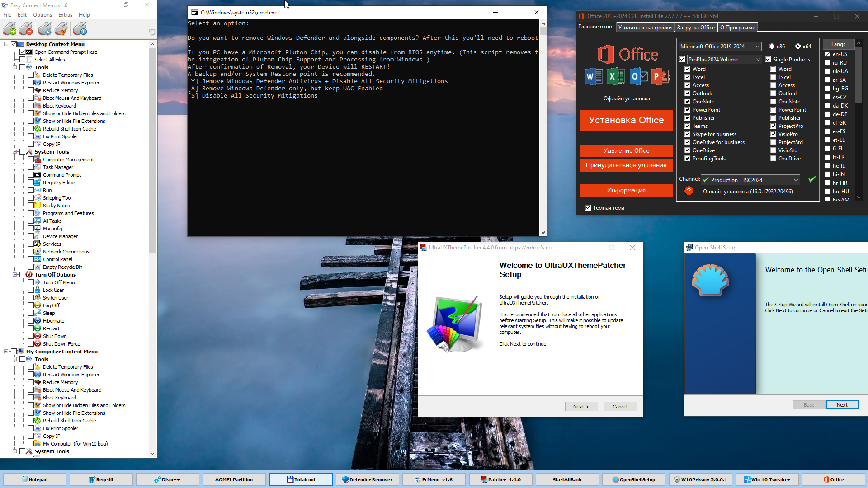The height and width of the screenshot is (488, 868).
Task: Collapse the Desktop Context Menu tree node
Action: pos(6,44)
